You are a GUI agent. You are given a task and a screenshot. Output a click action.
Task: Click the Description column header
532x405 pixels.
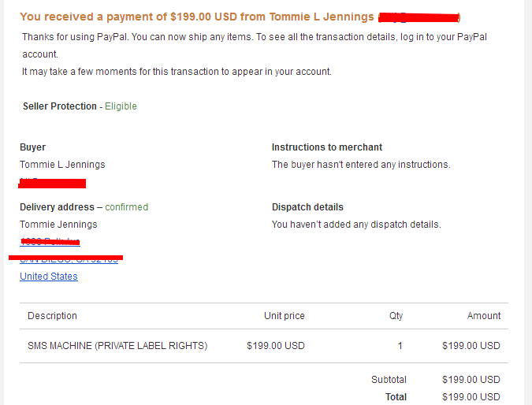click(52, 316)
